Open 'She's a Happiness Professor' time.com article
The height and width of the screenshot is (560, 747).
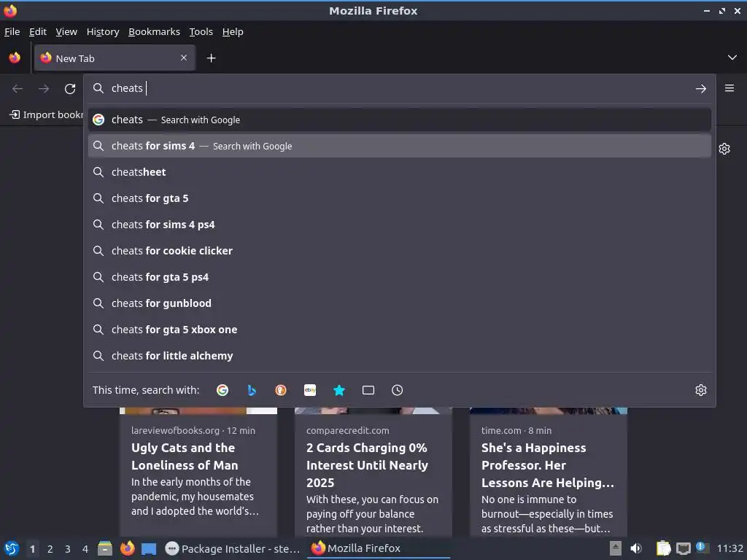[549, 472]
